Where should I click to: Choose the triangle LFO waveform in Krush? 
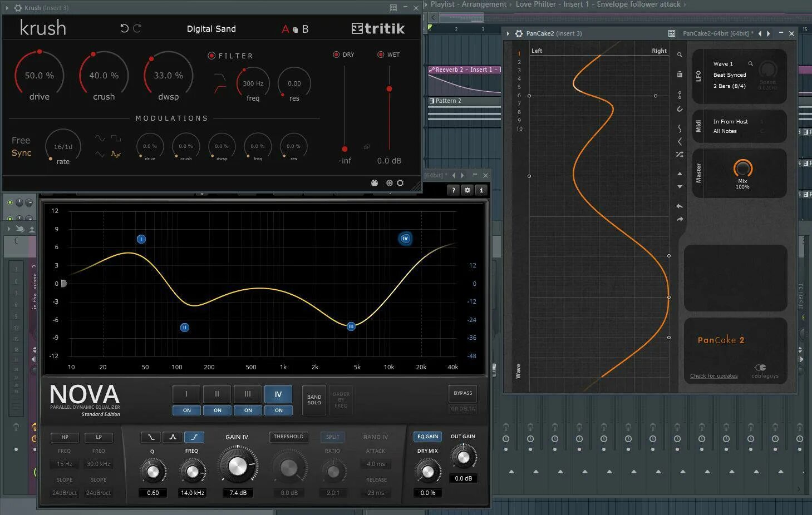click(x=100, y=154)
